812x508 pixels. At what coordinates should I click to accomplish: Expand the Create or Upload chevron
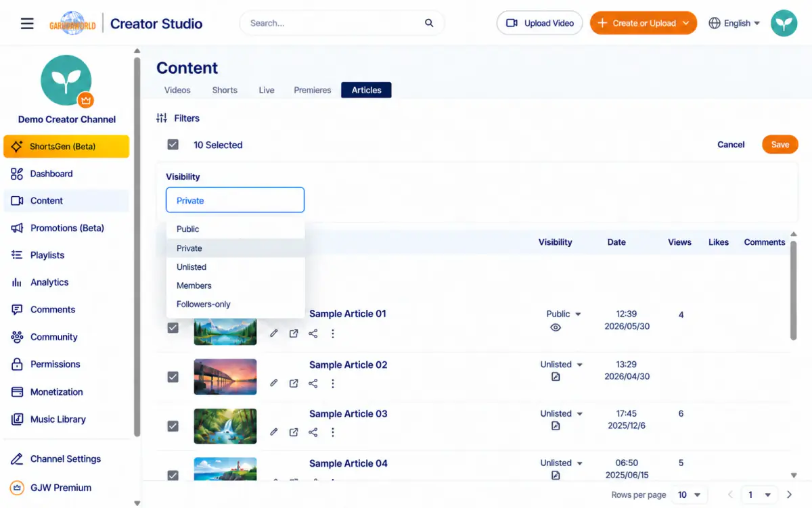pyautogui.click(x=685, y=23)
